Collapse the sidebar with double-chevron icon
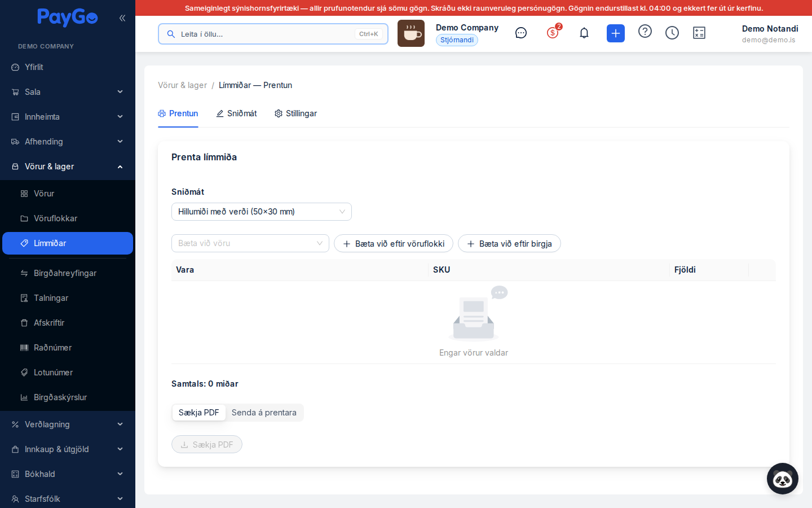The image size is (812, 508). coord(122,18)
